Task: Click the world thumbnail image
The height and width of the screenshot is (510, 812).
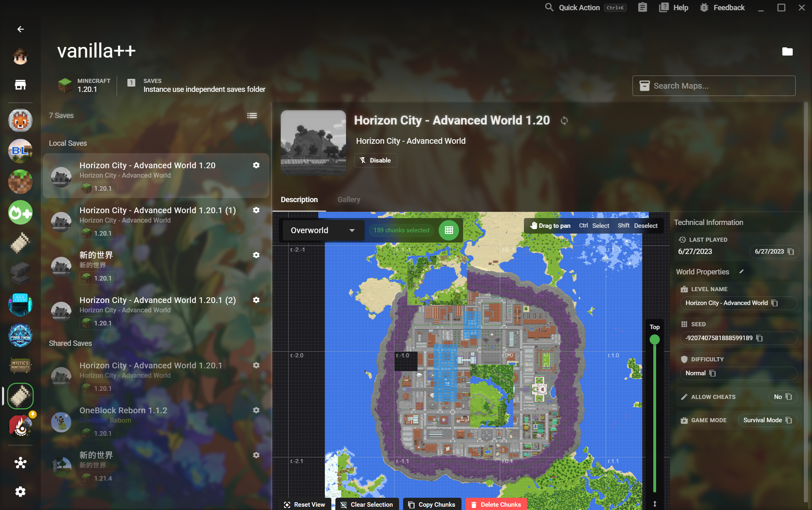Action: [313, 143]
